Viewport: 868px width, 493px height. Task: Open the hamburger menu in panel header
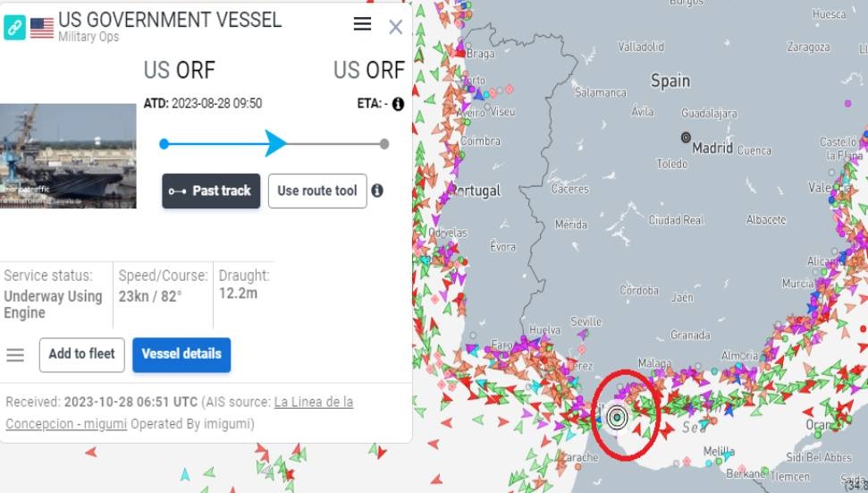coord(362,24)
